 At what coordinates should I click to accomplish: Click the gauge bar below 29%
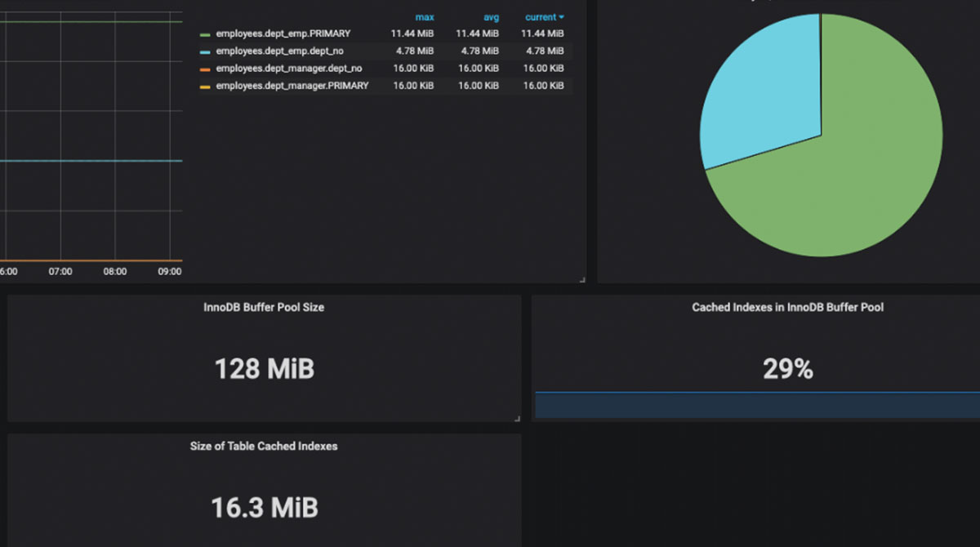pos(756,404)
